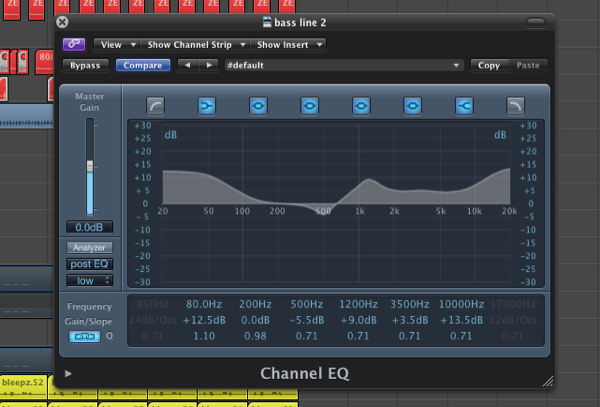Click the purple link button
Screen dimensions: 600x407
tap(75, 44)
